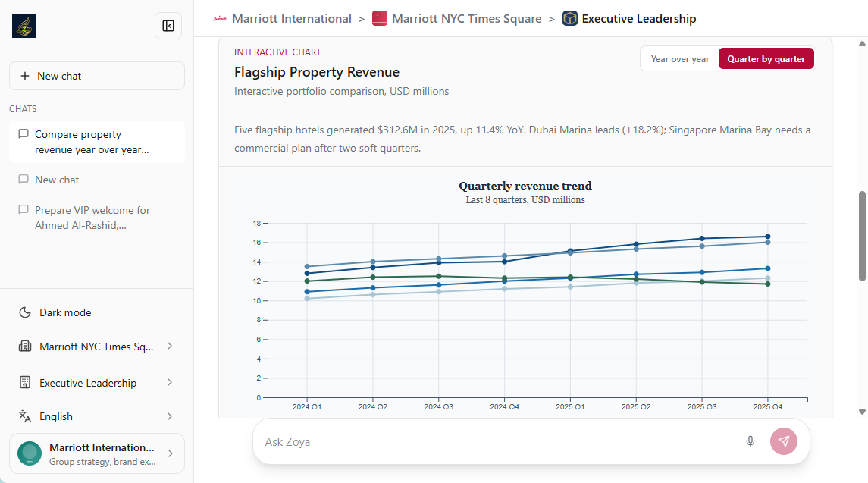
Task: Start a New chat
Action: (97, 76)
